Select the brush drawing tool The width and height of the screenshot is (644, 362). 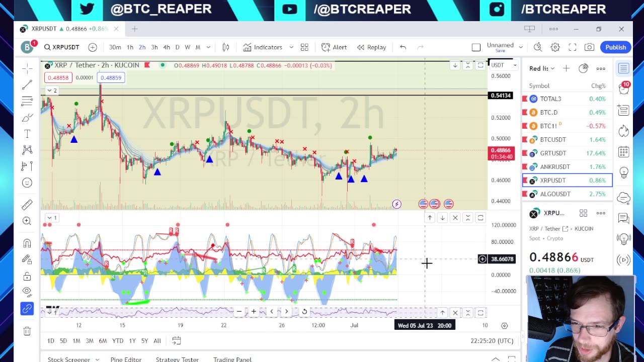click(27, 118)
